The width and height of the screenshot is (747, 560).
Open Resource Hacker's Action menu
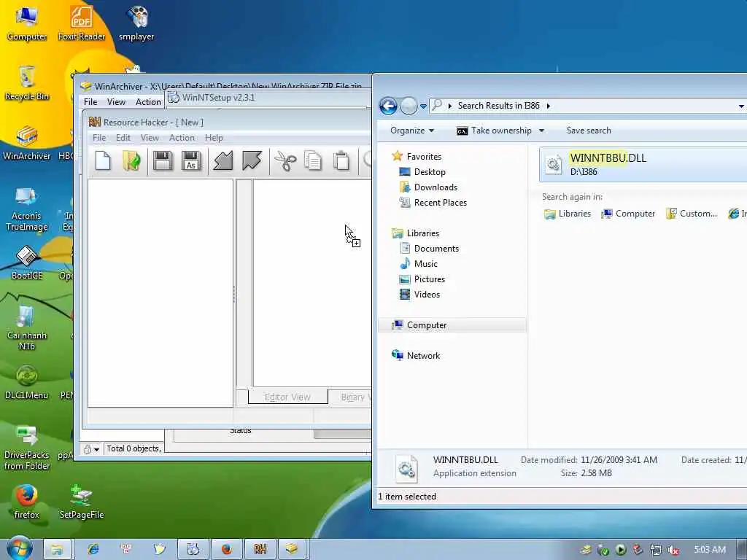click(182, 138)
